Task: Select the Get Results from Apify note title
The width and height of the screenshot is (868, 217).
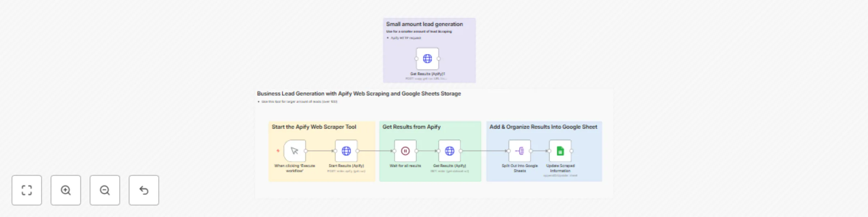Action: pos(412,127)
